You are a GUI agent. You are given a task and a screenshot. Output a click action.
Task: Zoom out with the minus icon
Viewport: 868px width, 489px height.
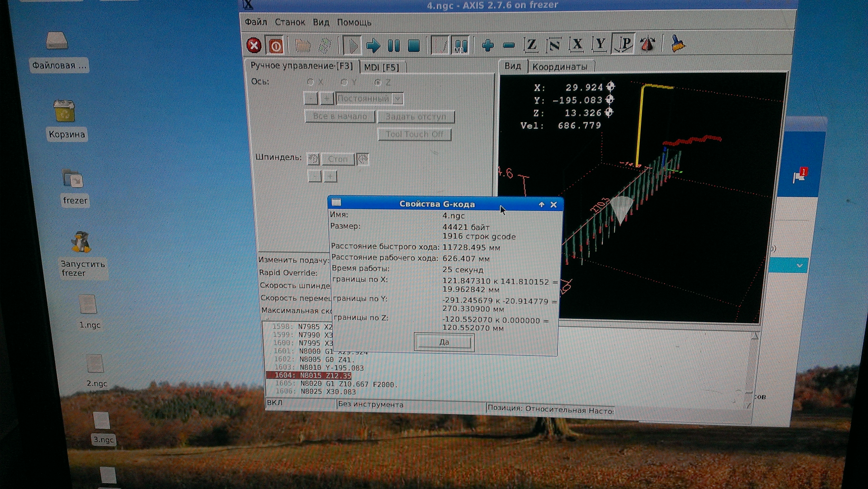[508, 45]
